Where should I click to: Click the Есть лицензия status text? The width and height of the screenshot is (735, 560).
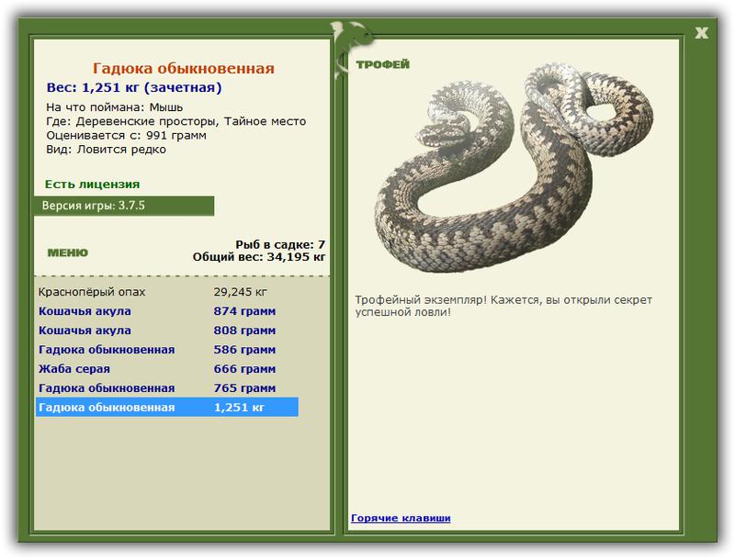point(93,184)
